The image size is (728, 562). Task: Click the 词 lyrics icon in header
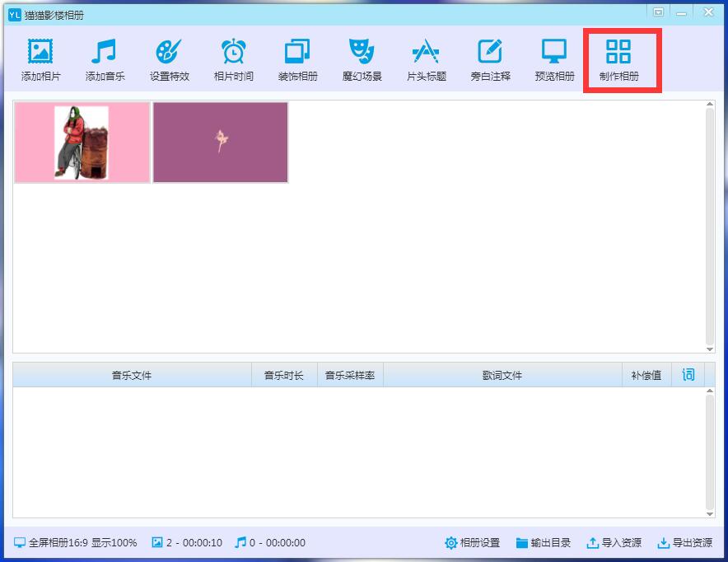pos(688,375)
